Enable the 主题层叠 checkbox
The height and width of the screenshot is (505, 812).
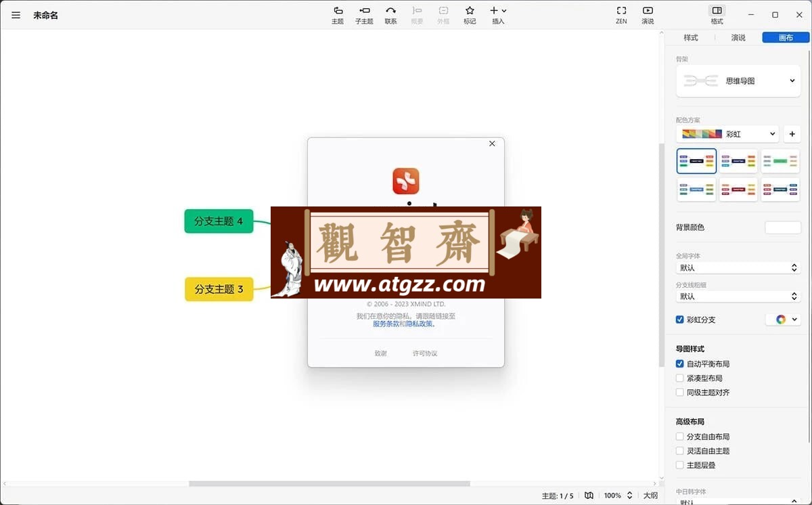click(x=680, y=465)
